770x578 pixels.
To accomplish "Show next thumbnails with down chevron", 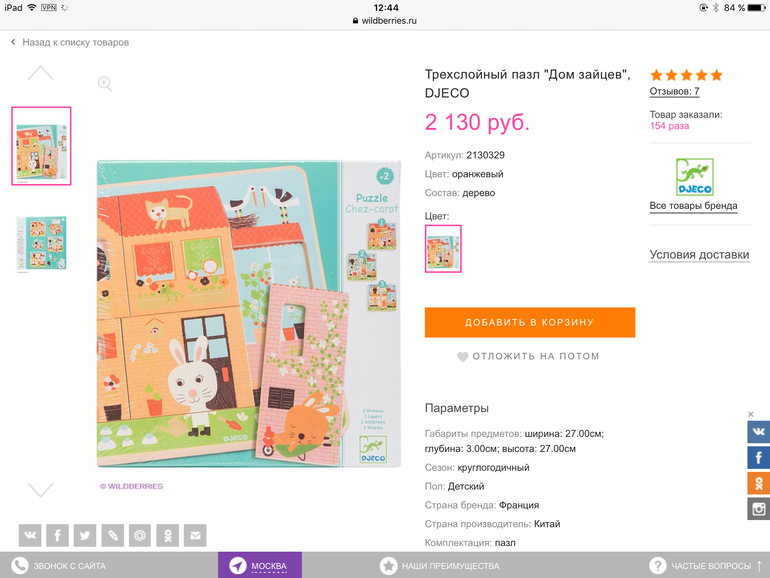I will pyautogui.click(x=41, y=490).
